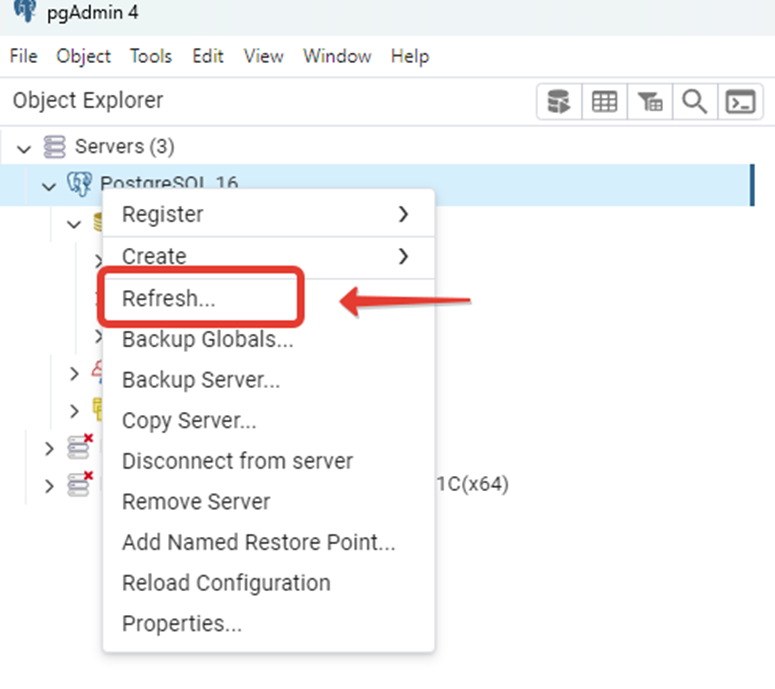775x689 pixels.
Task: Click the disconnected server icon beside 1C(x64)
Action: coord(80,485)
